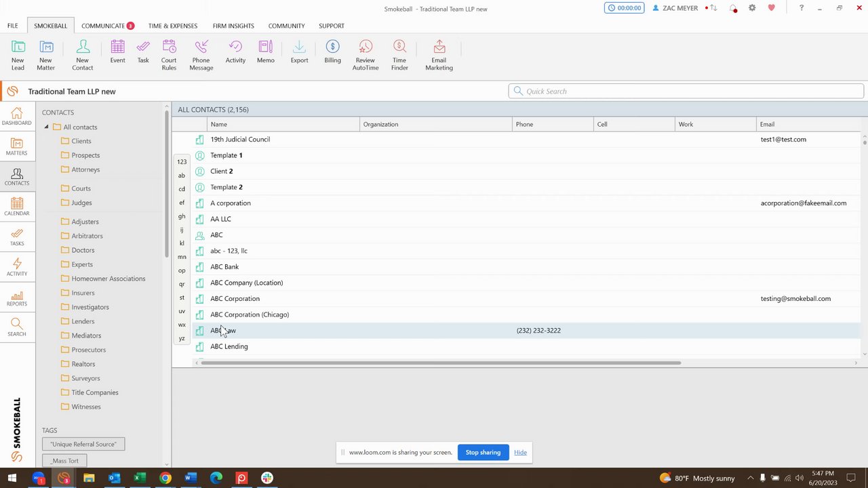Add a New Contact from the ribbon
This screenshot has height=488, width=868.
(x=83, y=55)
